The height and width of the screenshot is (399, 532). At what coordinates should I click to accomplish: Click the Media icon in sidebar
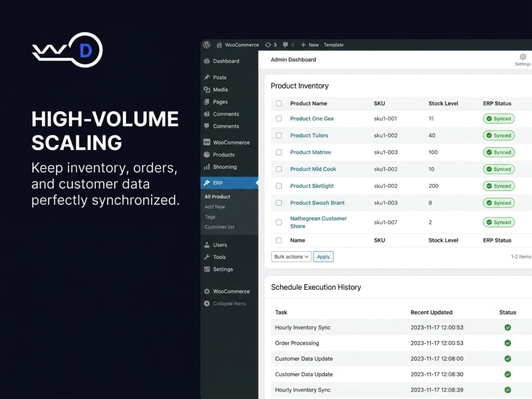point(207,89)
